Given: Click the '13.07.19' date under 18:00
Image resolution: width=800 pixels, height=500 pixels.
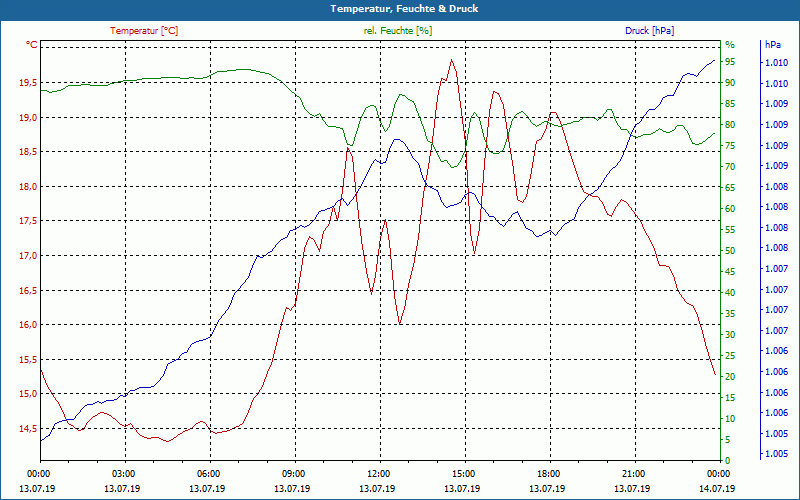Looking at the screenshot, I should click(547, 488).
